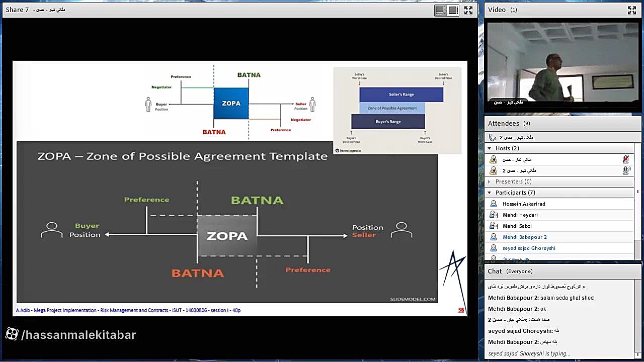Click the slide page number 38

pos(461,310)
